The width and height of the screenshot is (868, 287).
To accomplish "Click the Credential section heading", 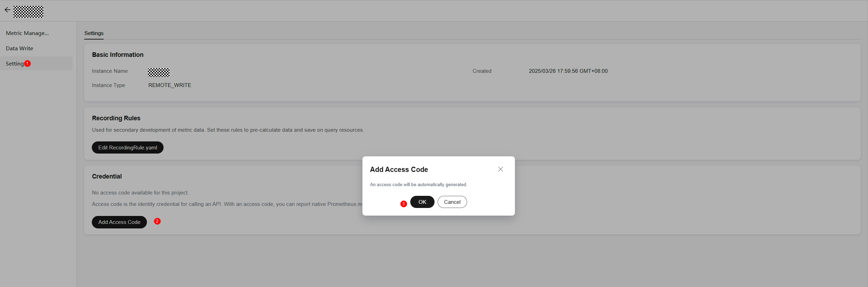I will coord(107,176).
